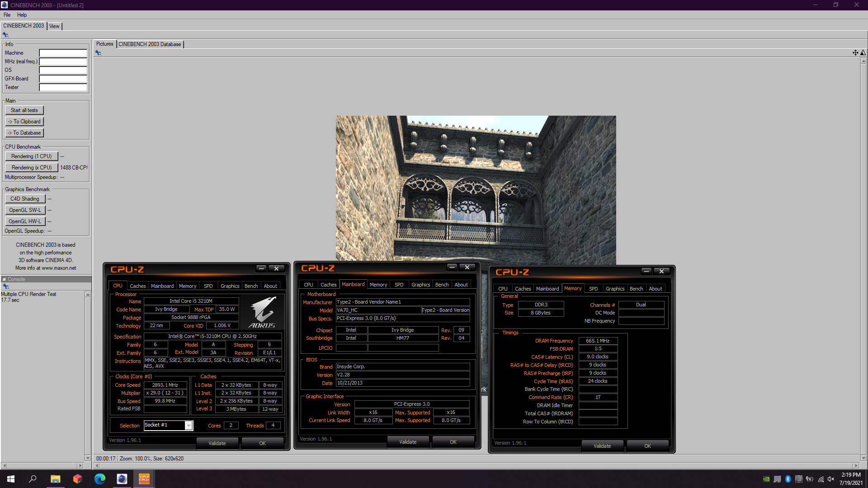Click Validate in left CPU-Z window
The height and width of the screenshot is (488, 868).
217,443
